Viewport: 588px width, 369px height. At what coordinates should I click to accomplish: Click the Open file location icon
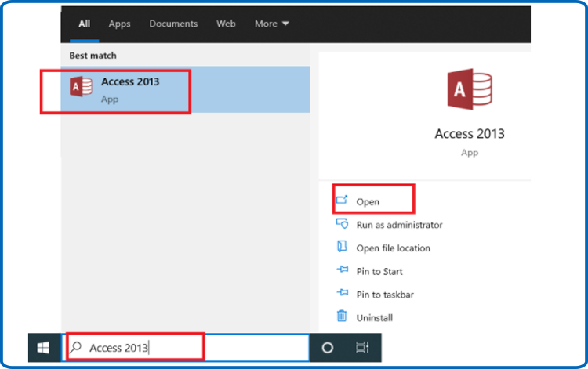342,246
